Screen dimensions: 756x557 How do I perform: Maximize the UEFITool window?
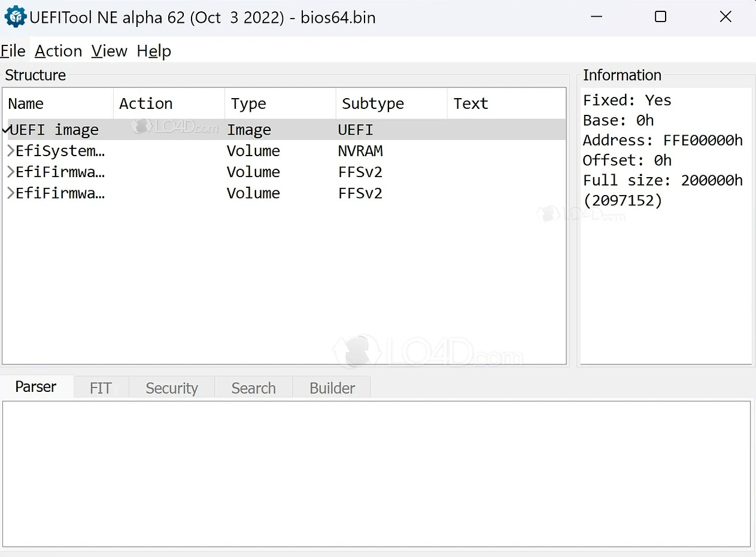point(660,17)
